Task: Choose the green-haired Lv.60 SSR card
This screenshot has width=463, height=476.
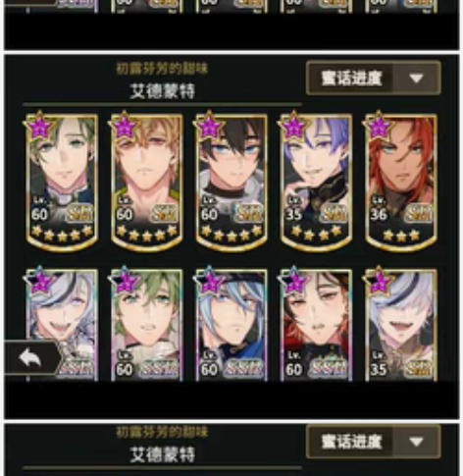Action: tap(146, 325)
